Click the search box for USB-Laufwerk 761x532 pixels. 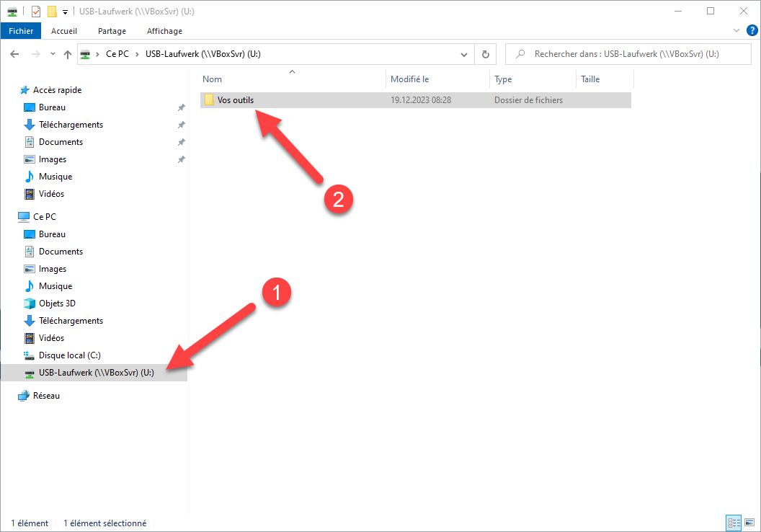pyautogui.click(x=628, y=54)
